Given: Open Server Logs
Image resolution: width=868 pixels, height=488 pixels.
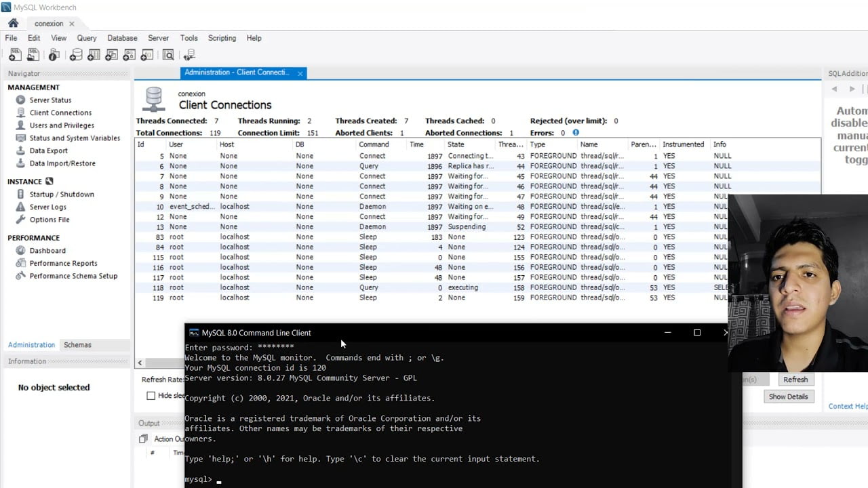Looking at the screenshot, I should click(47, 207).
